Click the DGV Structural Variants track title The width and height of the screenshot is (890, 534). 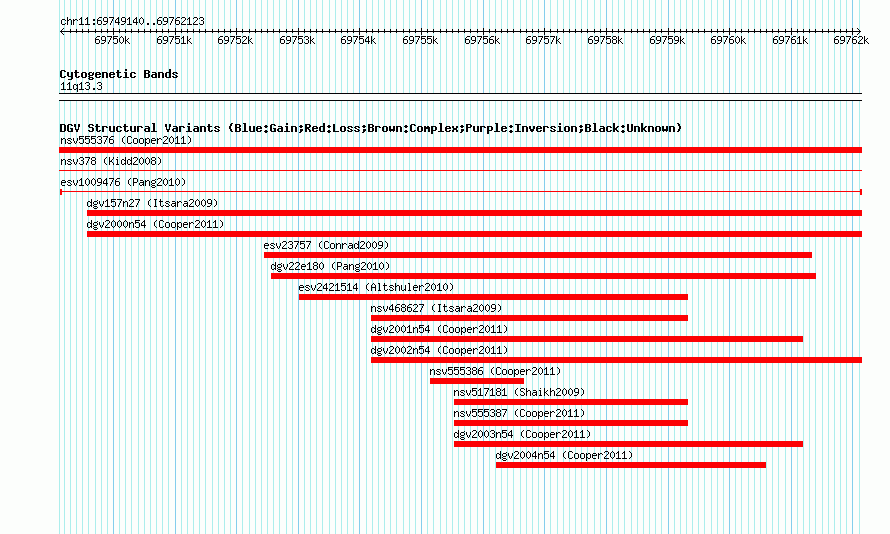click(x=371, y=128)
